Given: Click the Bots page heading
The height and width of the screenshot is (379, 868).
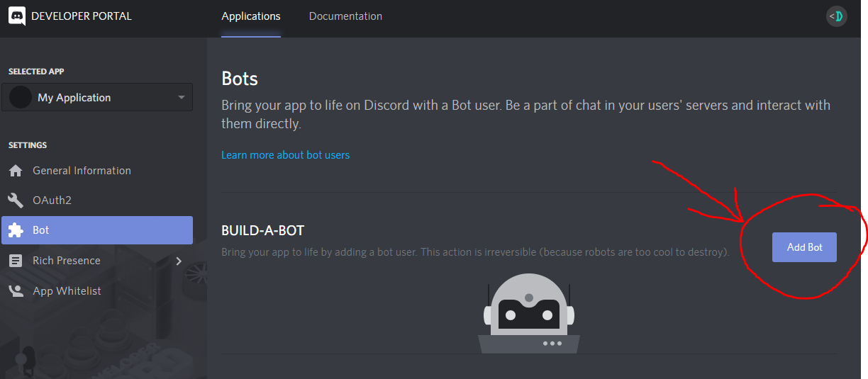Looking at the screenshot, I should tap(240, 78).
